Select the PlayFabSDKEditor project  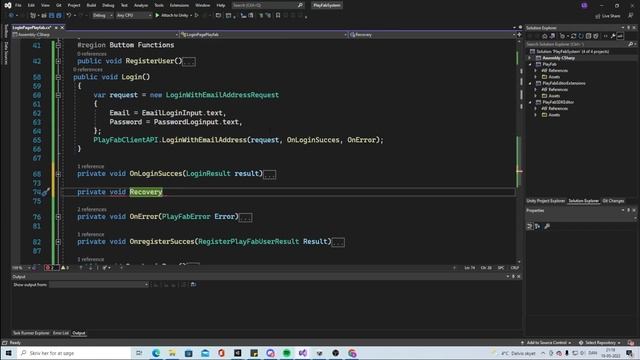tap(558, 102)
